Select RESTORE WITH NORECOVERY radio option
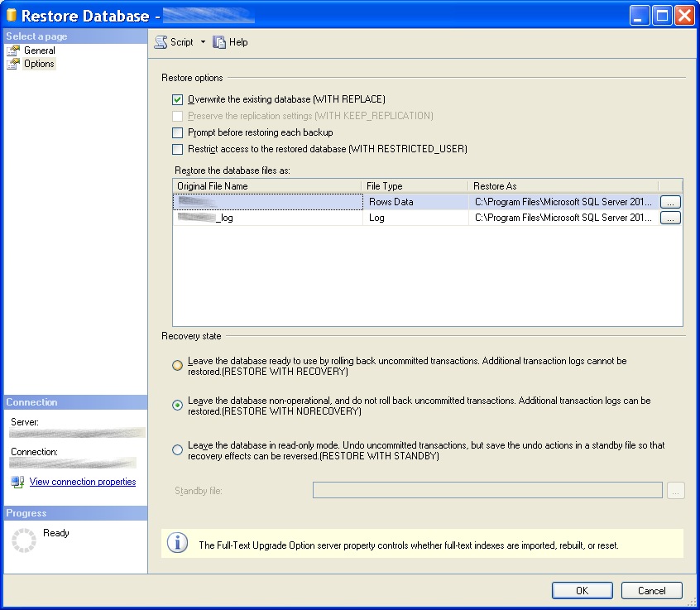Viewport: 700px width, 610px height. 177,406
